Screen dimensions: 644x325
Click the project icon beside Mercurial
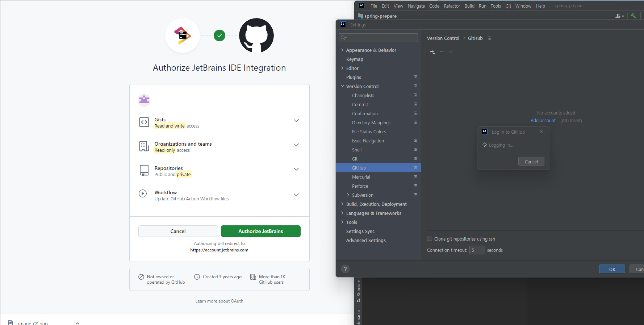(x=416, y=176)
